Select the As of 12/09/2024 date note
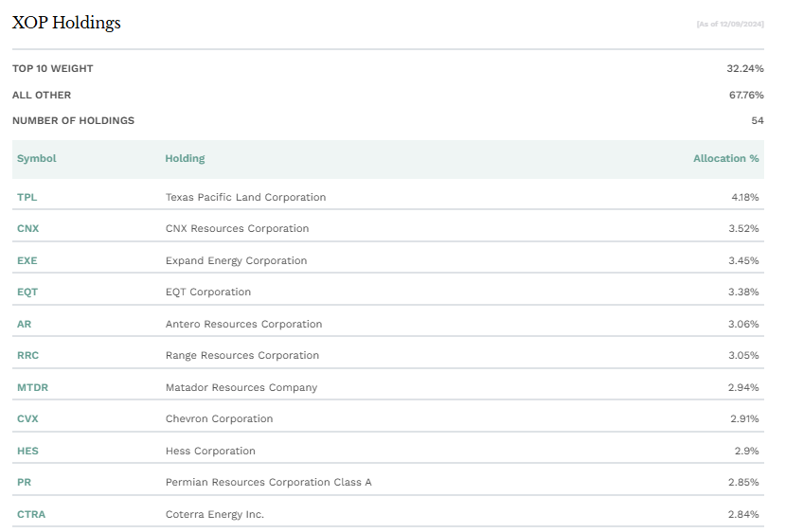Viewport: 785px width, 532px height. 730,24
